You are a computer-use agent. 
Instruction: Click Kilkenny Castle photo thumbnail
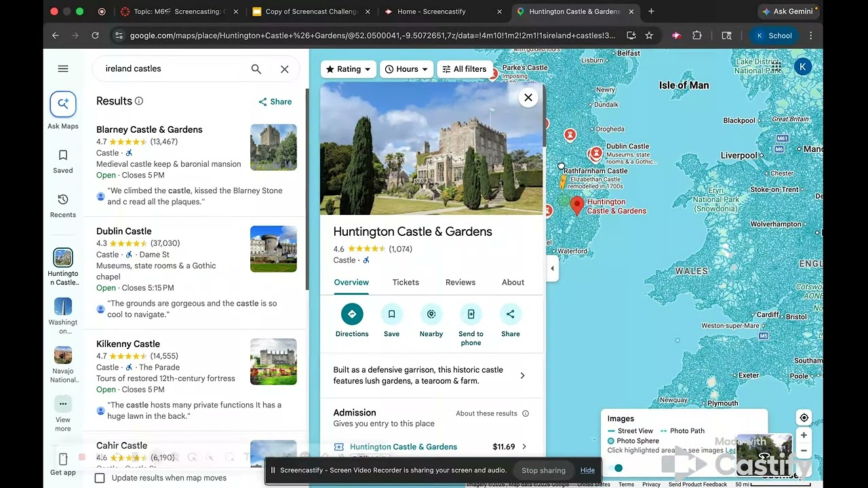pos(273,361)
